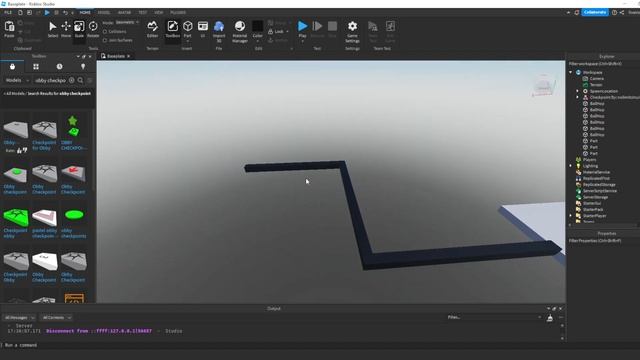Expand the SpawnLocation node
The image size is (640, 360).
click(577, 91)
